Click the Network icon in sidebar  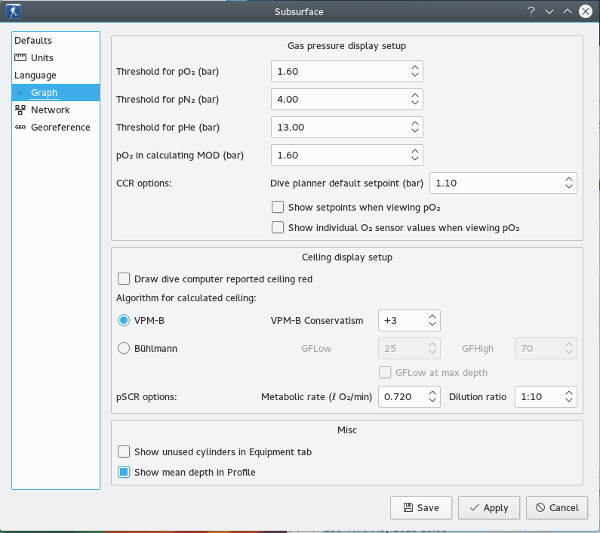tap(20, 110)
